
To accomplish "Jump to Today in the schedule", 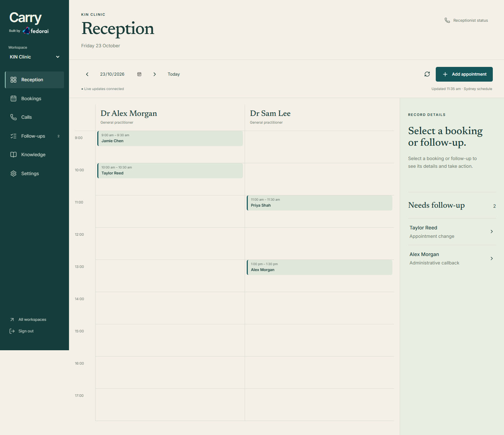I will pyautogui.click(x=174, y=74).
